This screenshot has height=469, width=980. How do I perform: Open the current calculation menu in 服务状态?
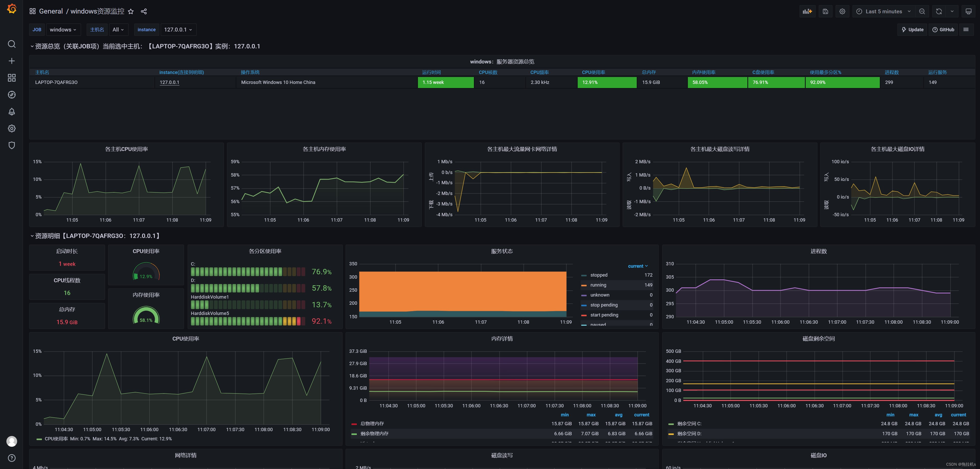tap(637, 266)
